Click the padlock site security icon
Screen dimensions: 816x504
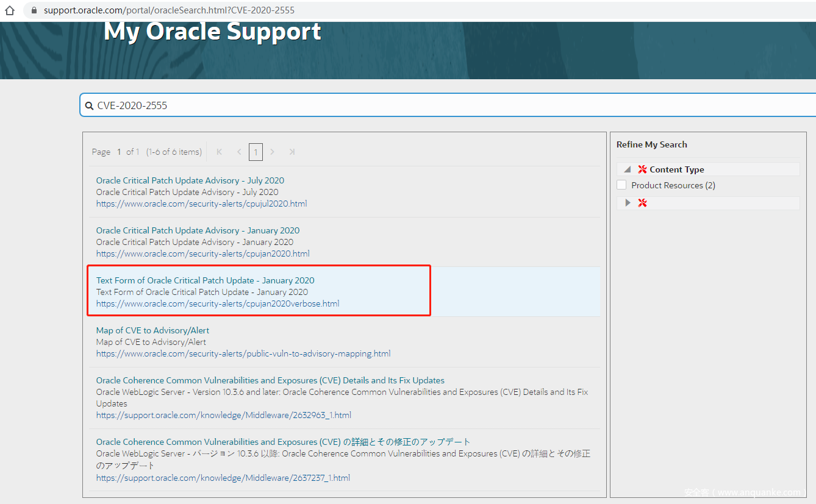pyautogui.click(x=34, y=10)
